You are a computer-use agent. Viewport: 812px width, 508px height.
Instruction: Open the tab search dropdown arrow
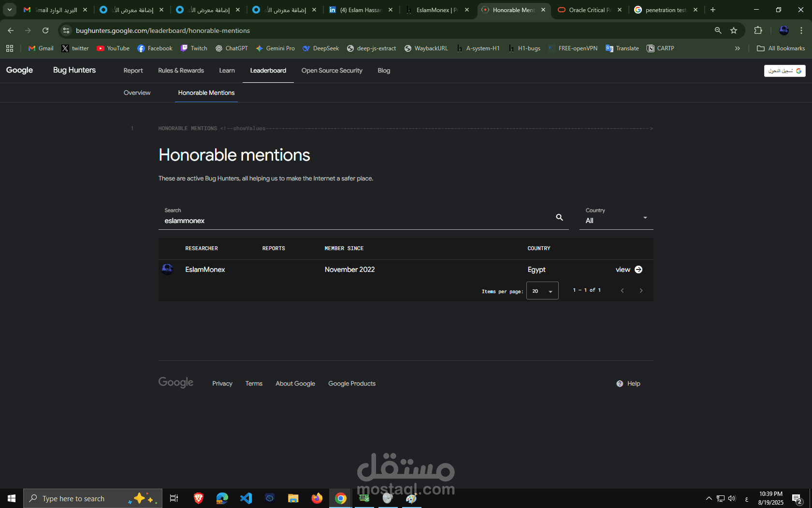click(9, 10)
